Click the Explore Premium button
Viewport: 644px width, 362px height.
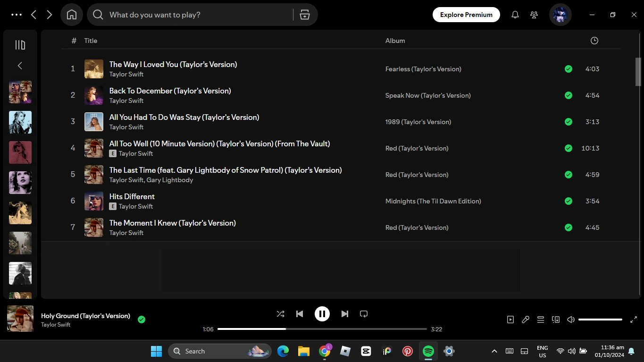tap(466, 15)
